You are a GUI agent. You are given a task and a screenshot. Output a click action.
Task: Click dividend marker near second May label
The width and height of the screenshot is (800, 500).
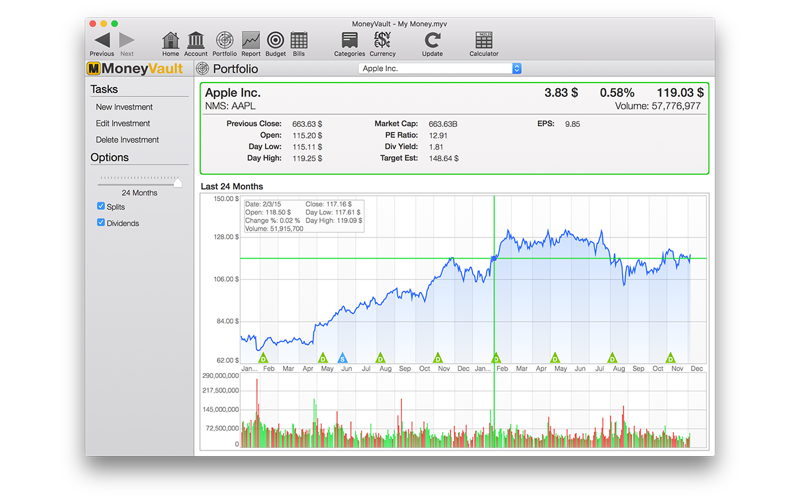[x=555, y=358]
